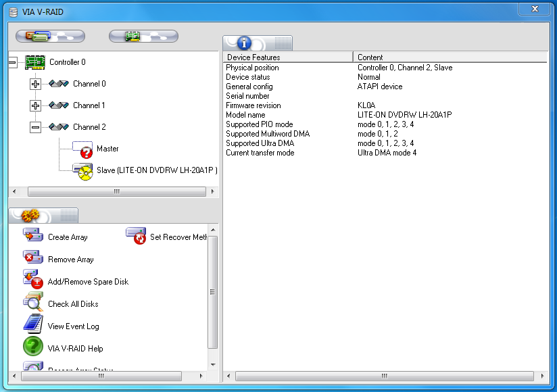This screenshot has height=392, width=557.
Task: Choose Add/Remove Spare Disk
Action: click(88, 282)
